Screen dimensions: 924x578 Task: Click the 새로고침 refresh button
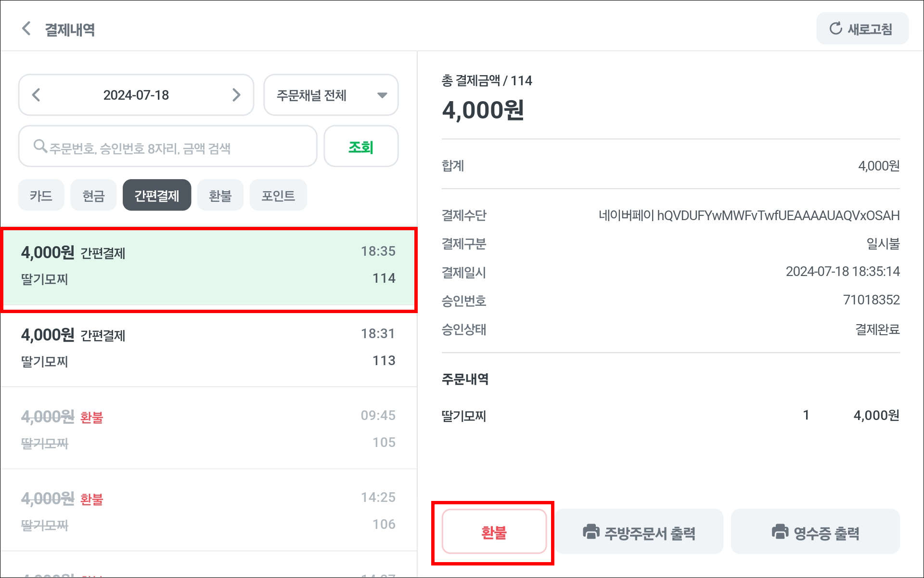[x=862, y=29]
